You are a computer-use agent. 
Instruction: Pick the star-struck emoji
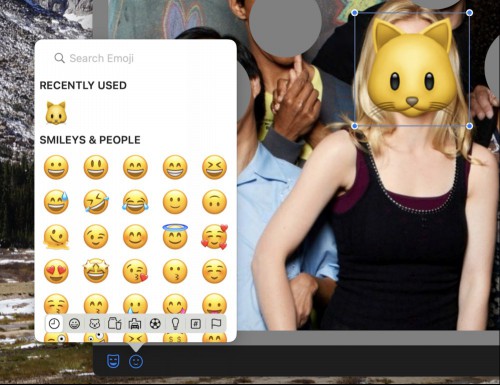point(96,271)
